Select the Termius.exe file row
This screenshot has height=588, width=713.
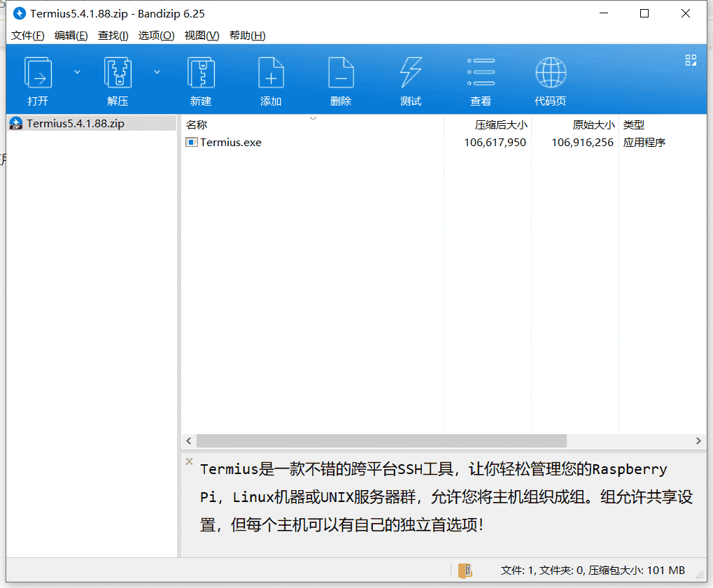[x=444, y=142]
